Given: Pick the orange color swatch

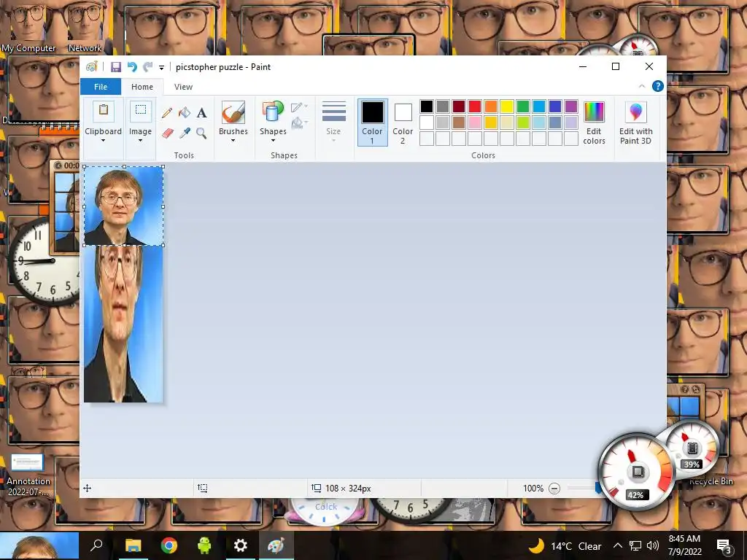Looking at the screenshot, I should [x=491, y=106].
